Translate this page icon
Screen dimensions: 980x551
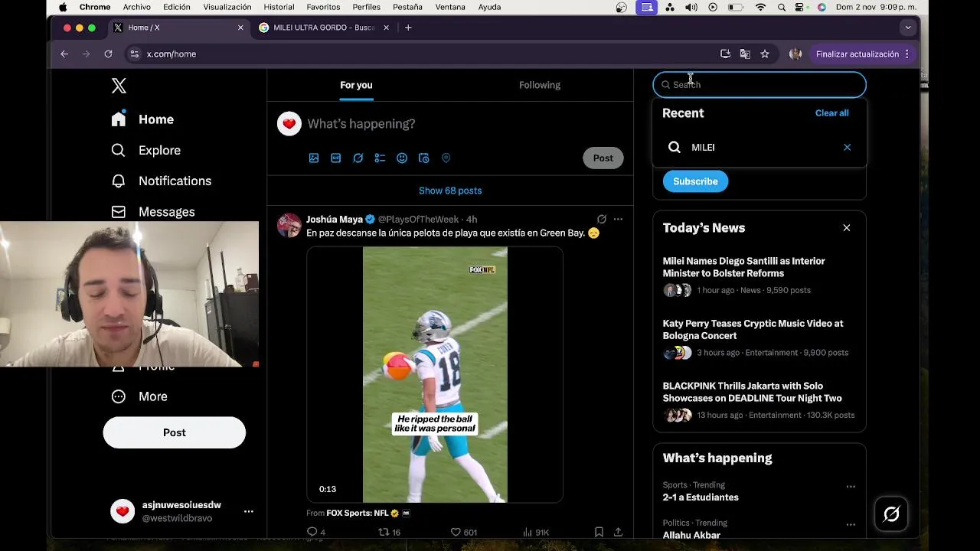point(745,54)
